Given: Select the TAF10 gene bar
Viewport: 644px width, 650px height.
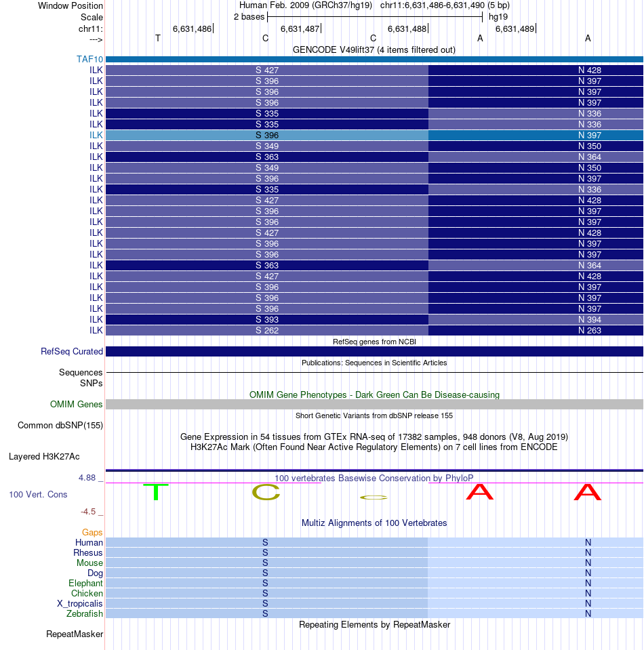Looking at the screenshot, I should tap(374, 59).
